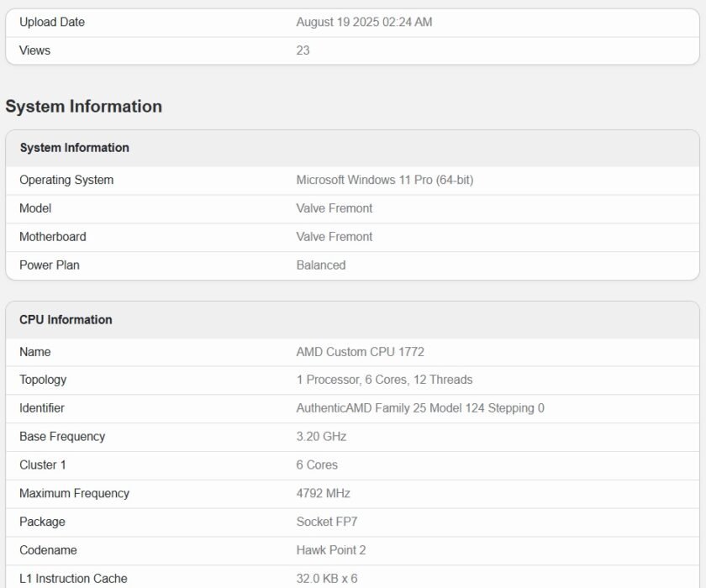Select 'Microsoft Windows 11 Pro (64-bit)' value

click(x=385, y=180)
